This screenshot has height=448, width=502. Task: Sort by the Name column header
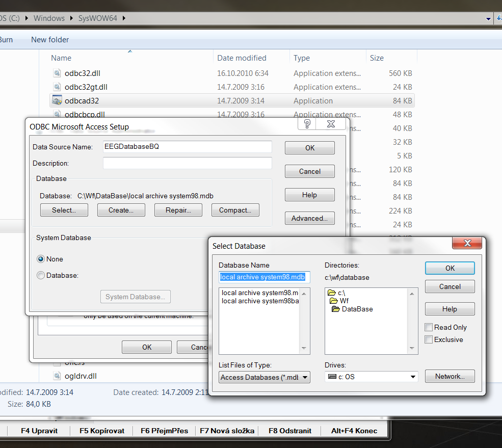[x=61, y=58]
